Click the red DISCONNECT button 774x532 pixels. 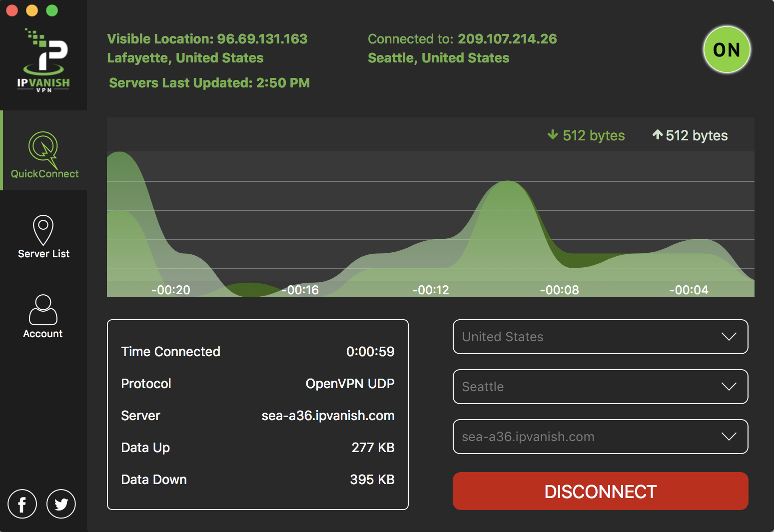pos(600,491)
